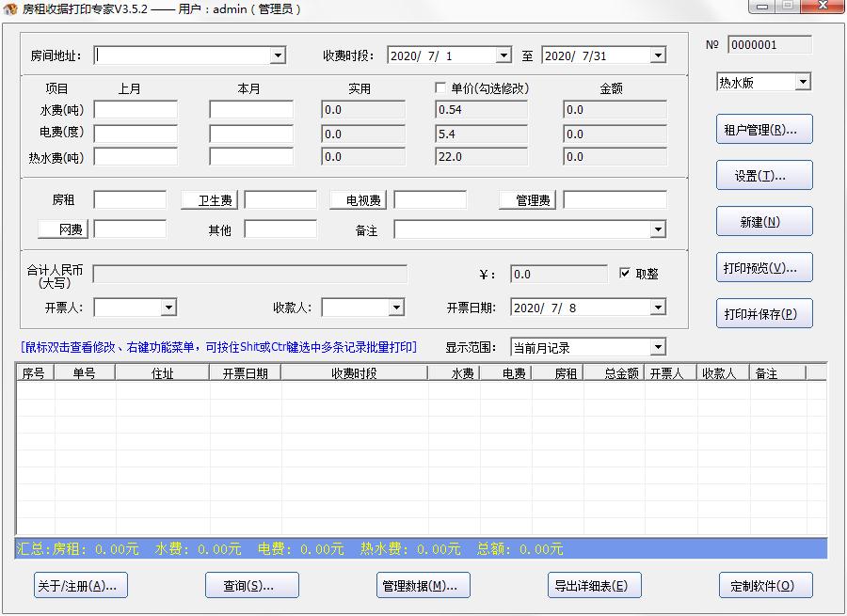Screen dimensions: 847x616
Task: Click the 收款人 column header in table
Action: [724, 373]
